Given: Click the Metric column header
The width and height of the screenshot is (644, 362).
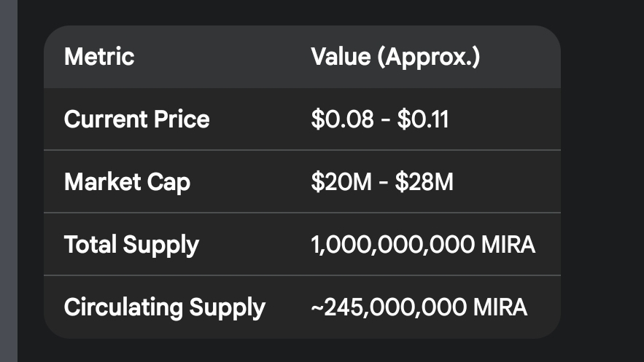Looking at the screenshot, I should 99,57.
